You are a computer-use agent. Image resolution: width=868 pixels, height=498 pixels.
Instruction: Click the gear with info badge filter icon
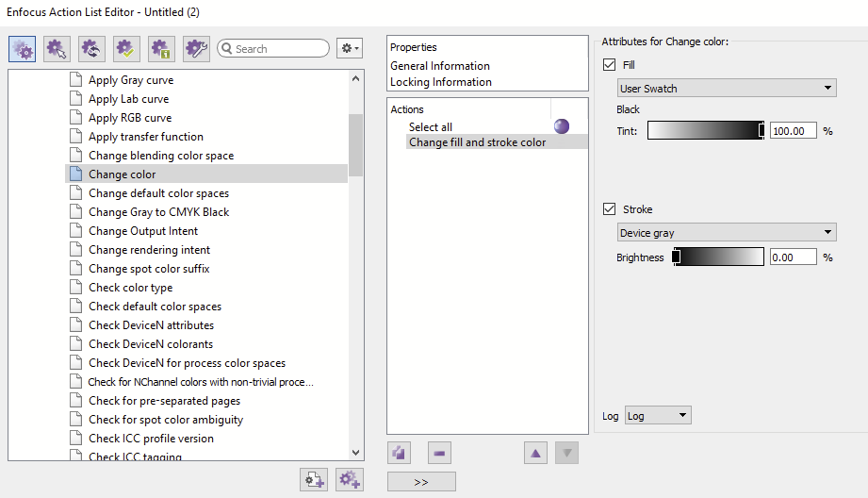(x=161, y=49)
